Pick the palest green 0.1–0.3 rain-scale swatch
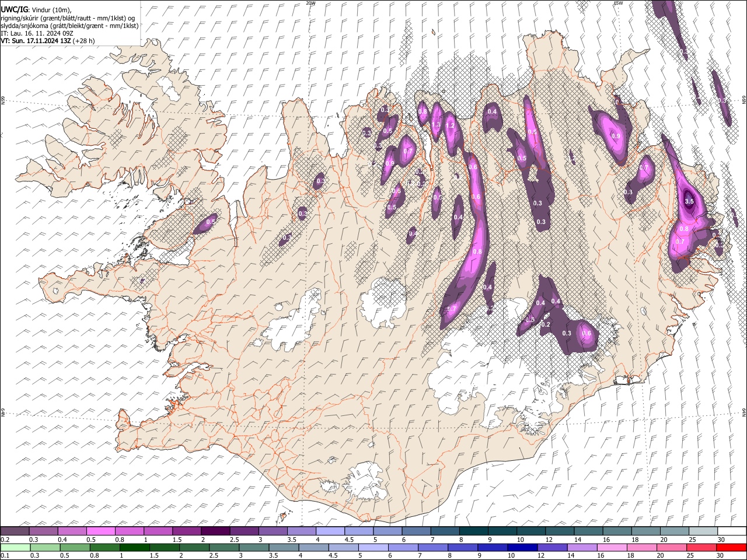The height and width of the screenshot is (560, 747). (x=16, y=547)
